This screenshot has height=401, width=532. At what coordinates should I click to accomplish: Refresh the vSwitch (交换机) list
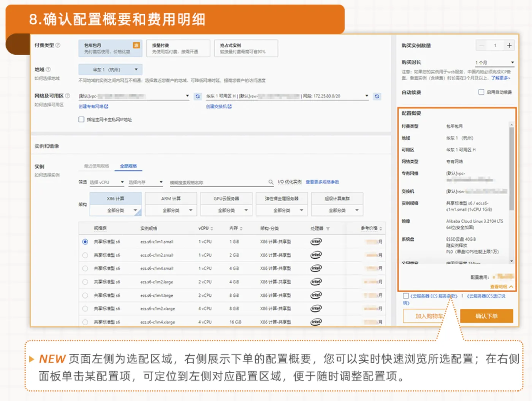377,96
